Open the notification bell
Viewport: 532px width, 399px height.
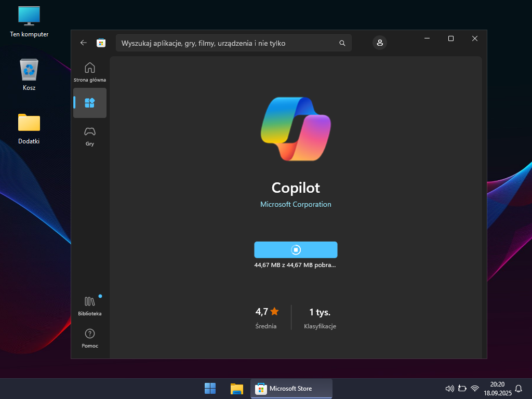518,389
